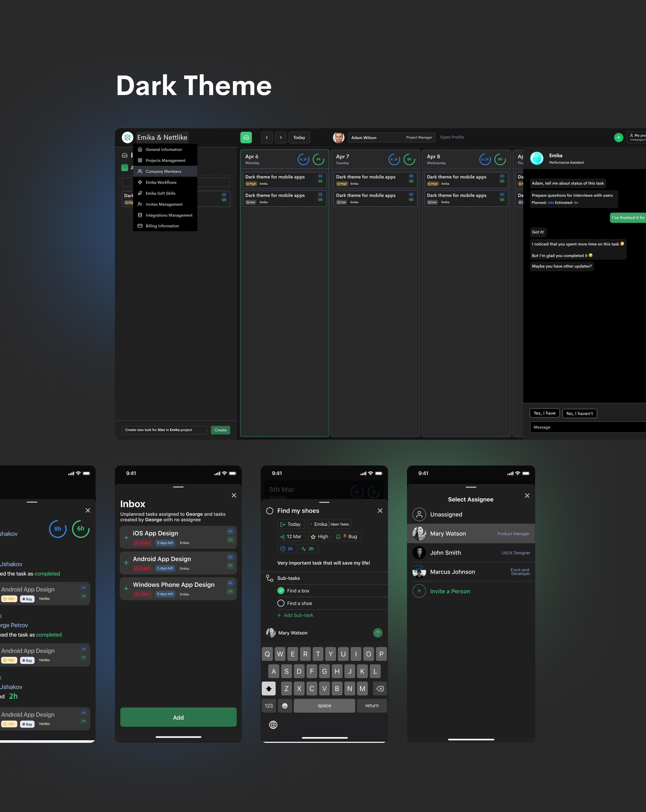The image size is (646, 812).
Task: Check the Find a shoe sub-task
Action: pyautogui.click(x=281, y=603)
